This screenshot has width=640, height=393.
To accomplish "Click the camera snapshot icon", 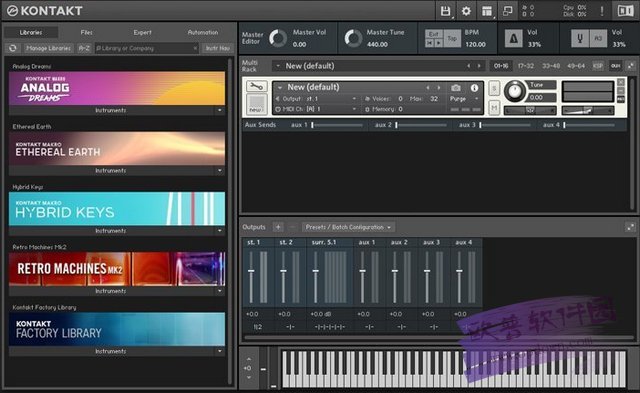I will click(456, 88).
